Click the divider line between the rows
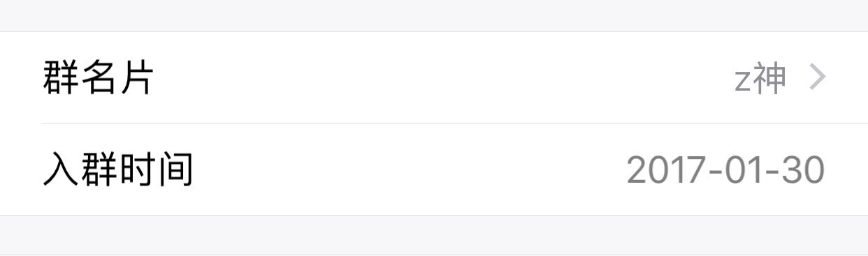 (455, 123)
